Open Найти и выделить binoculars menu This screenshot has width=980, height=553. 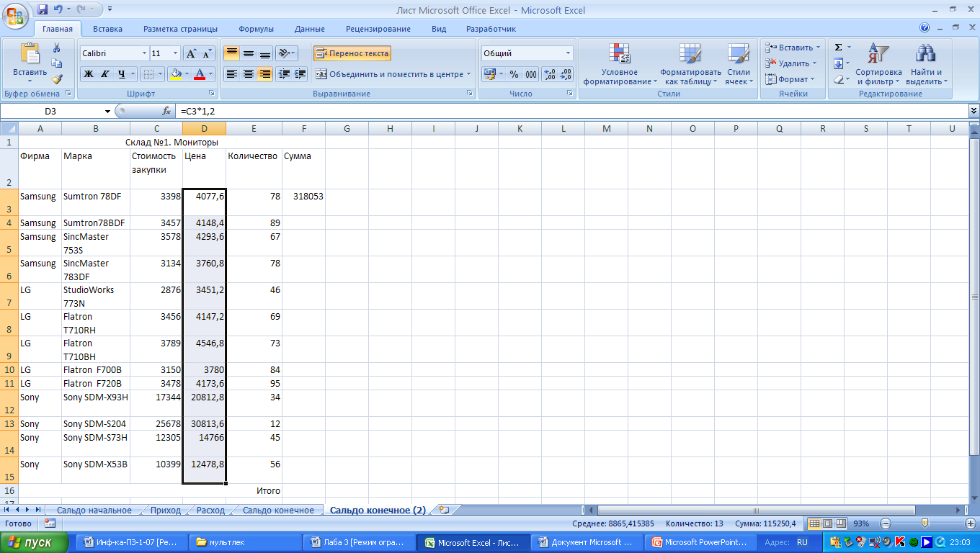pyautogui.click(x=926, y=64)
